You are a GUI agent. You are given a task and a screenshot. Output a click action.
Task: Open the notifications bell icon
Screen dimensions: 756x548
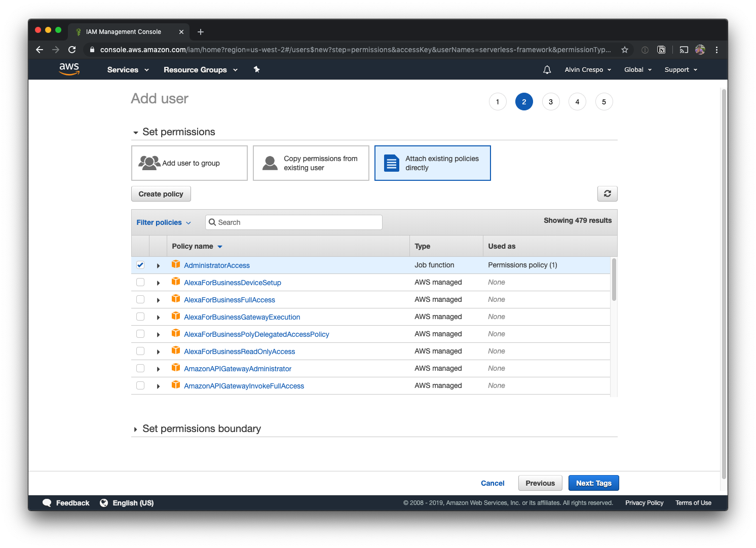[x=547, y=70]
